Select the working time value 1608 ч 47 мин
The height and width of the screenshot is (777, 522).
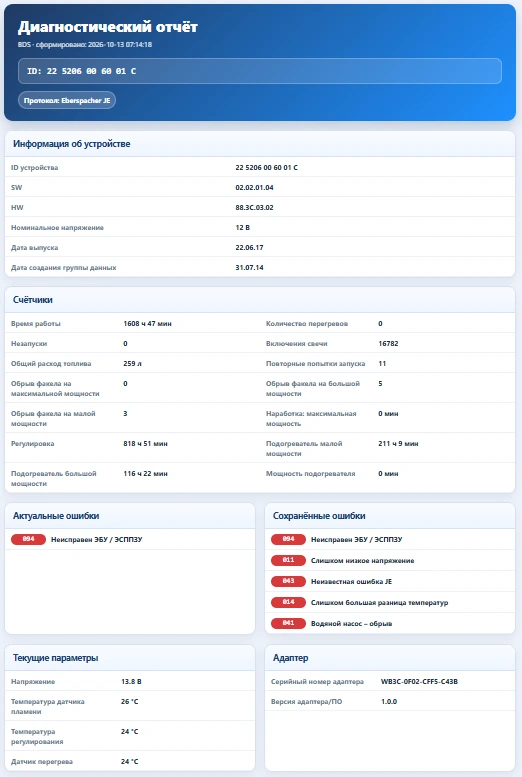coord(147,324)
